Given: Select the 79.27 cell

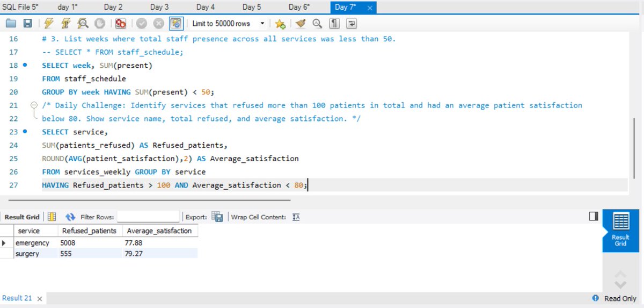Looking at the screenshot, I should tap(159, 253).
